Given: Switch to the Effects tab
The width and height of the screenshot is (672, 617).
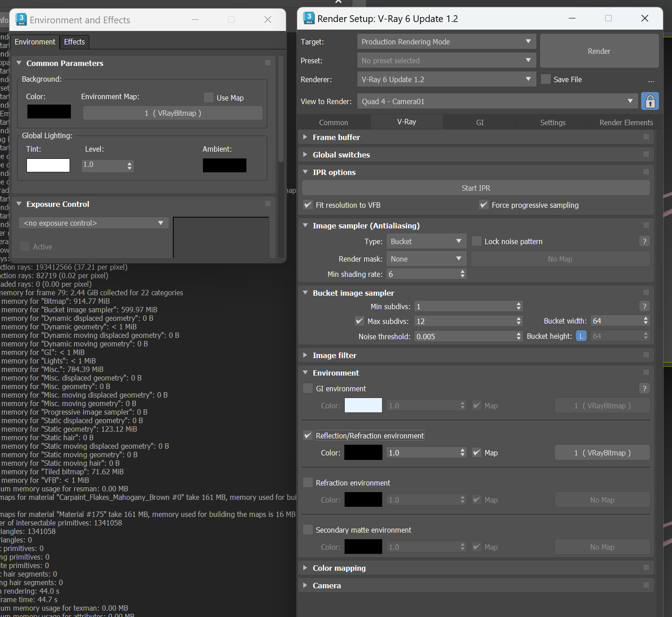Looking at the screenshot, I should 74,42.
